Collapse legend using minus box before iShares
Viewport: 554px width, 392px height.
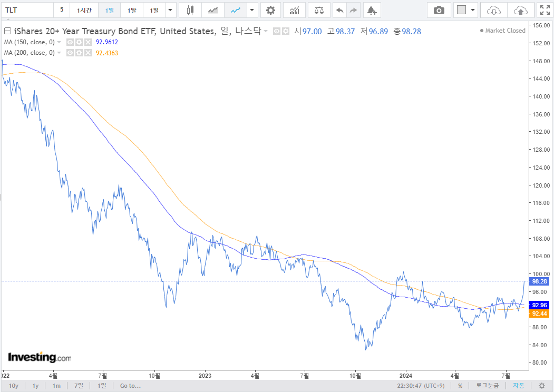(7, 31)
